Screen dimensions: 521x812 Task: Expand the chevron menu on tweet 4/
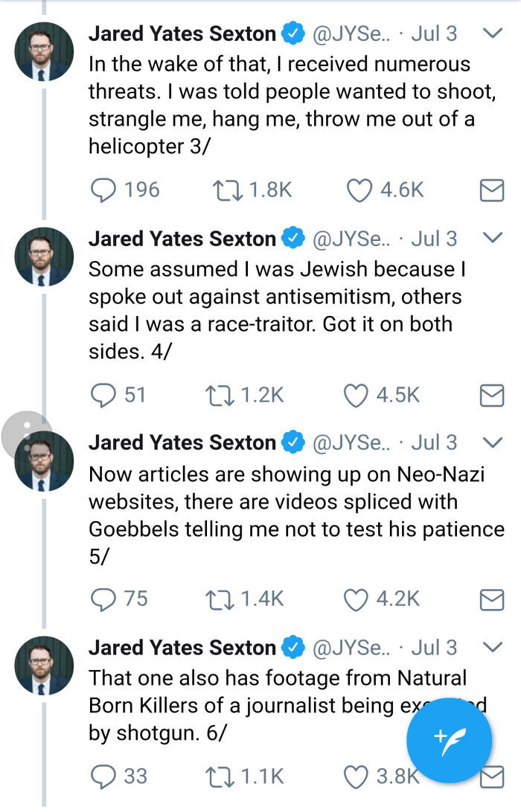(x=493, y=239)
